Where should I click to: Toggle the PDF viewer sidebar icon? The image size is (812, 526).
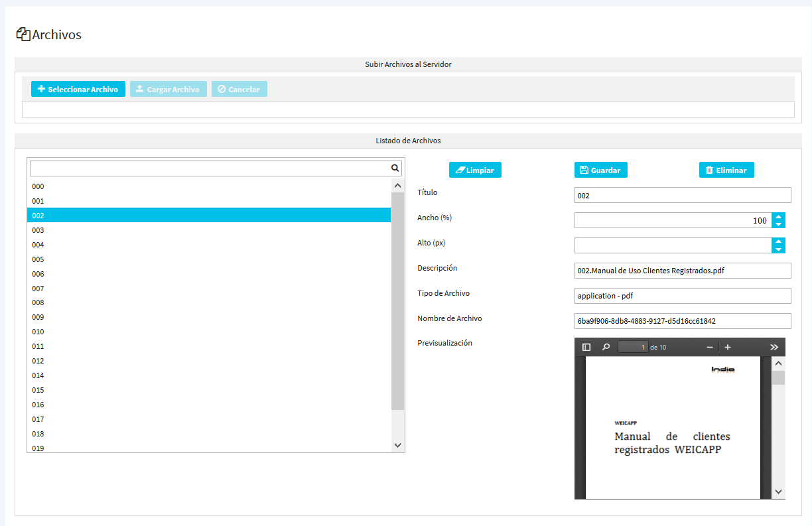click(586, 347)
